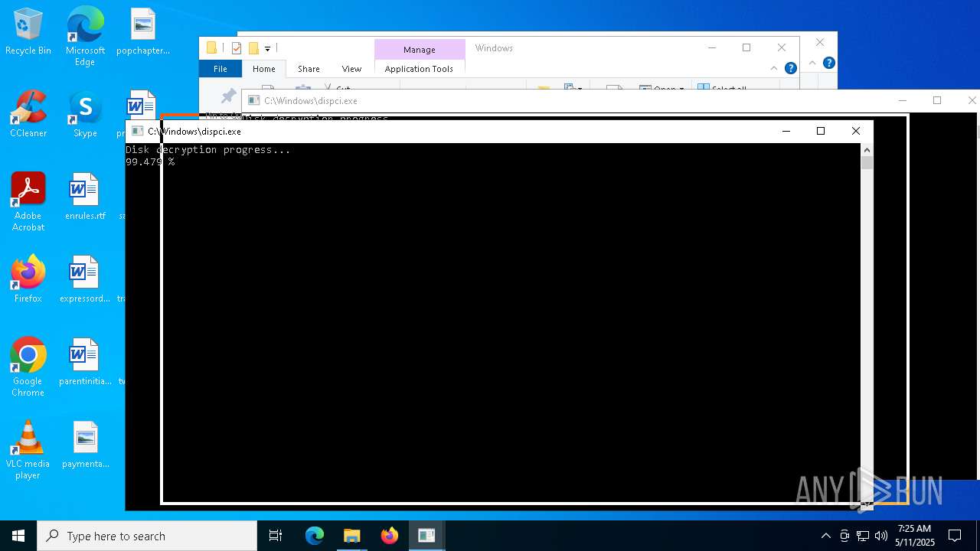
Task: Open the Quick Access Toolbar dropdown arrow
Action: click(267, 48)
